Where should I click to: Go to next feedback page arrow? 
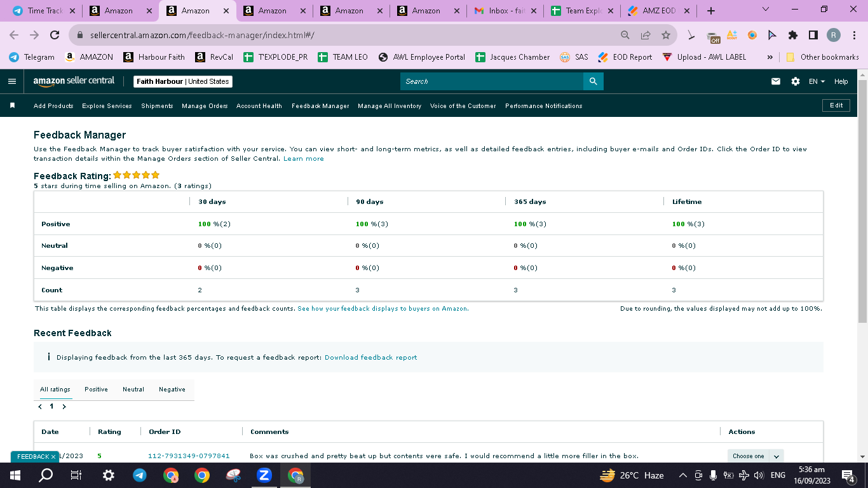64,407
